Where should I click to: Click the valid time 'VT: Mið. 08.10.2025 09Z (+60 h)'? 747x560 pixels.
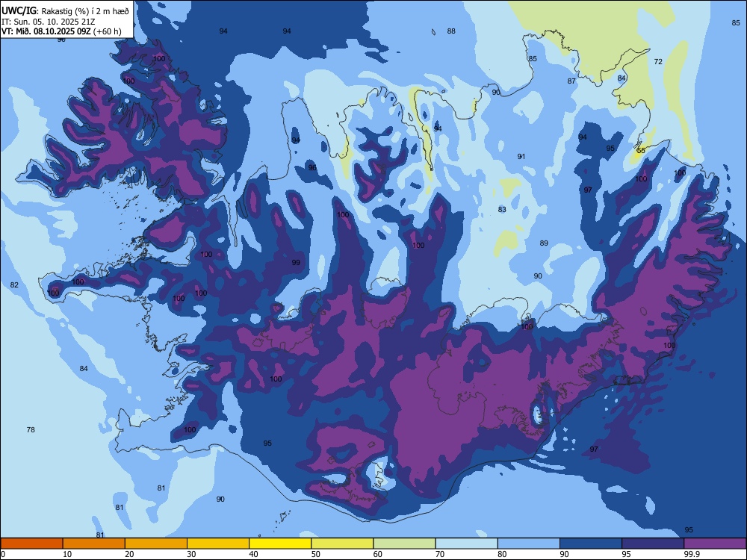point(61,31)
